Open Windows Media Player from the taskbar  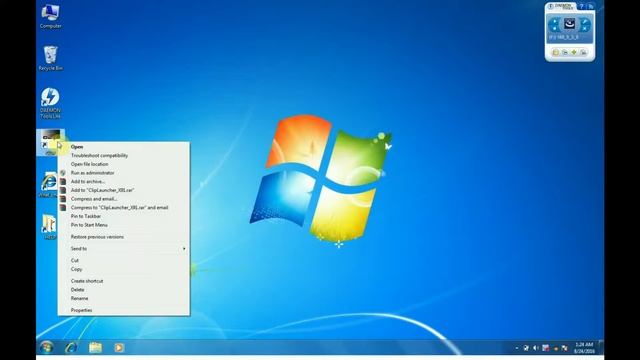point(119,347)
